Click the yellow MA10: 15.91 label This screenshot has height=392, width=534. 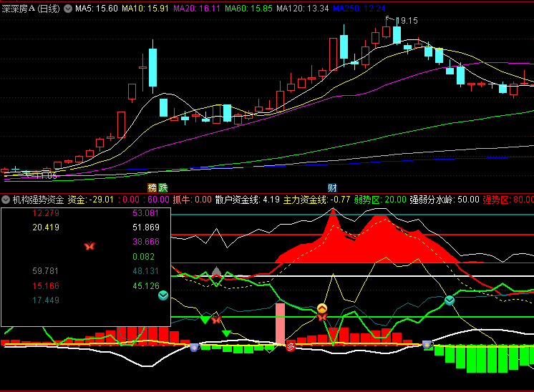click(x=145, y=9)
